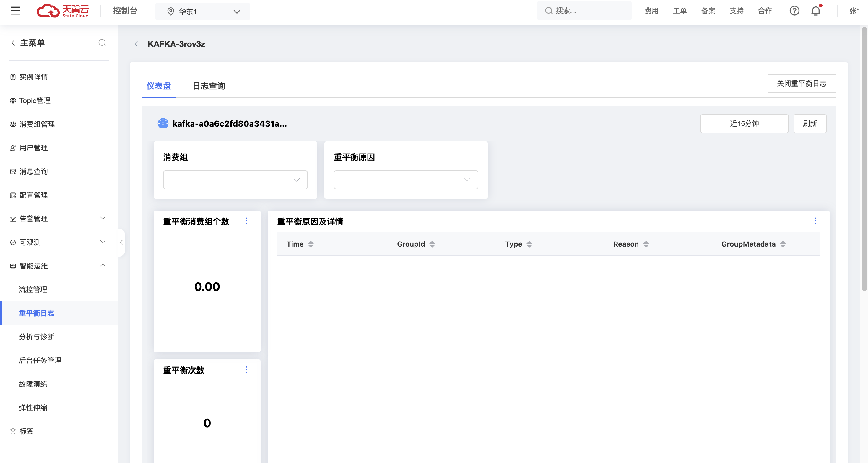Sort table by GroupMetadata column arrows
868x463 pixels.
783,244
